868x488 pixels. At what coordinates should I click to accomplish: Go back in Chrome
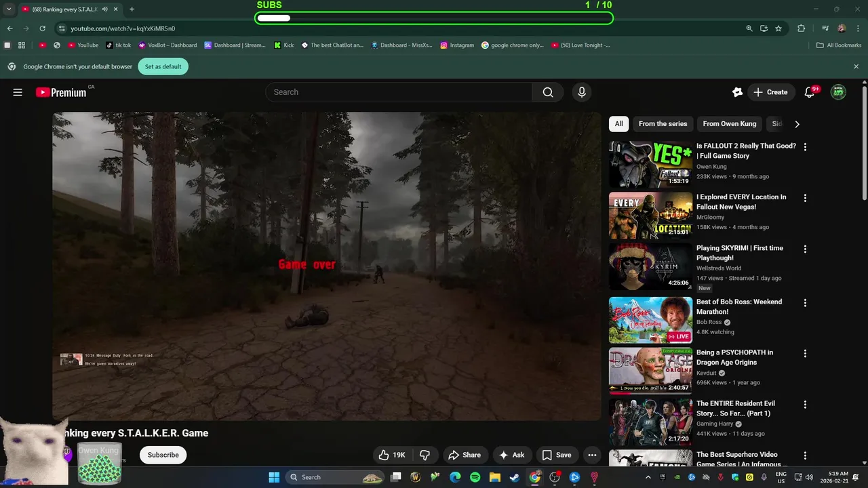pos(9,28)
